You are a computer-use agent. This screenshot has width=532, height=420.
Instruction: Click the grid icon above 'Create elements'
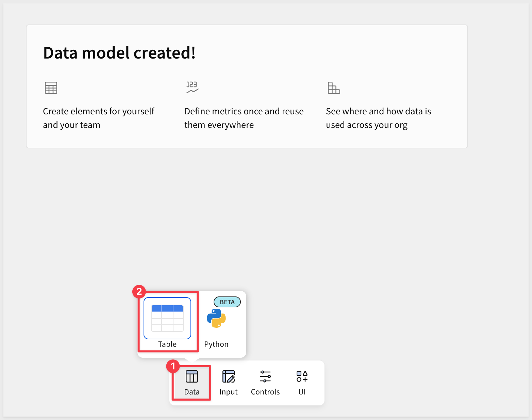point(51,88)
